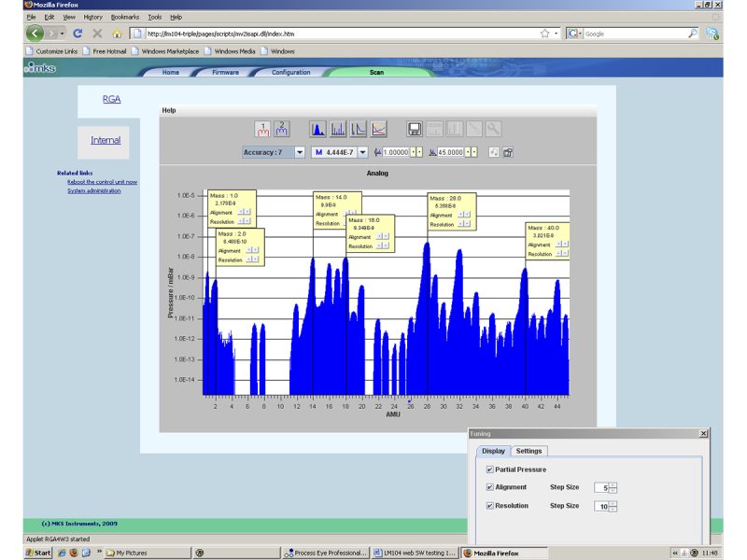Switch to the bar chart scan view icon
Screen dimensions: 747x560
tap(338, 129)
